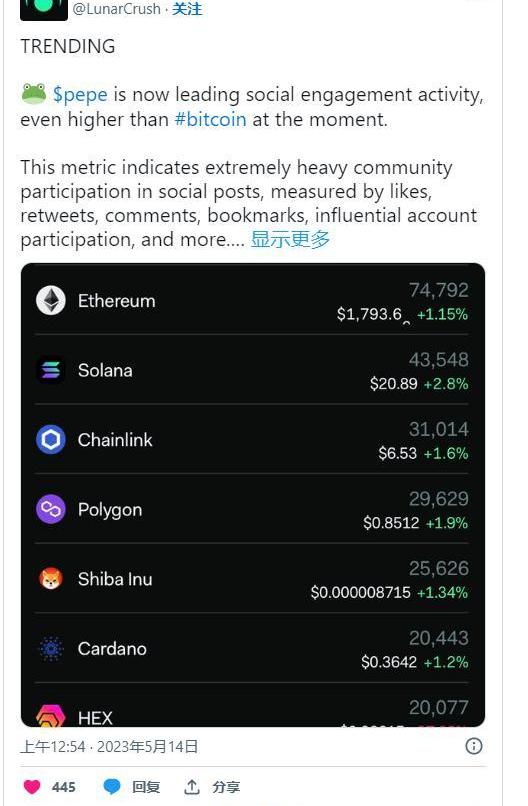Open the tweet info circle icon
Screen dimensions: 528x806
[x=474, y=746]
